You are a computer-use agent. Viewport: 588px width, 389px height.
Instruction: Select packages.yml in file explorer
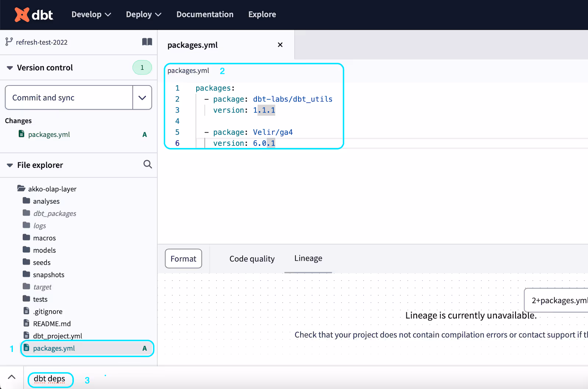coord(87,348)
